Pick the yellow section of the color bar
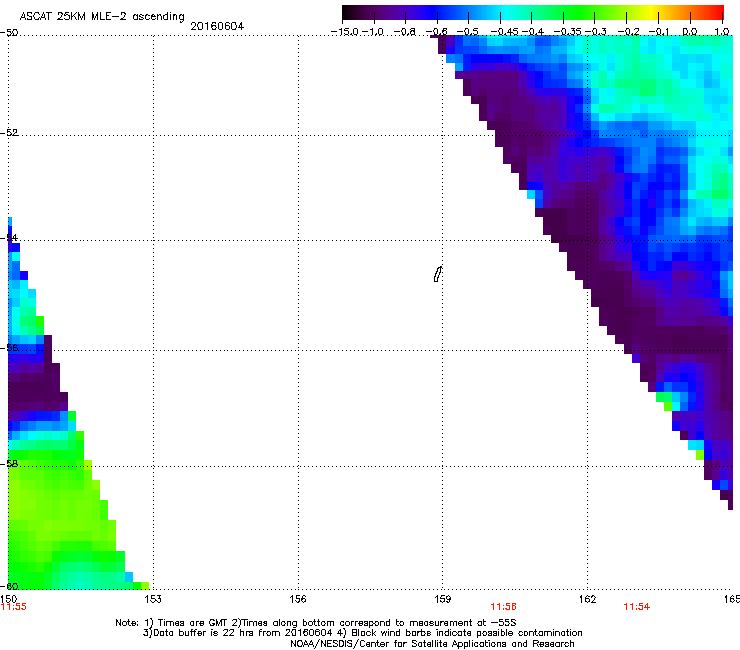 [x=651, y=12]
